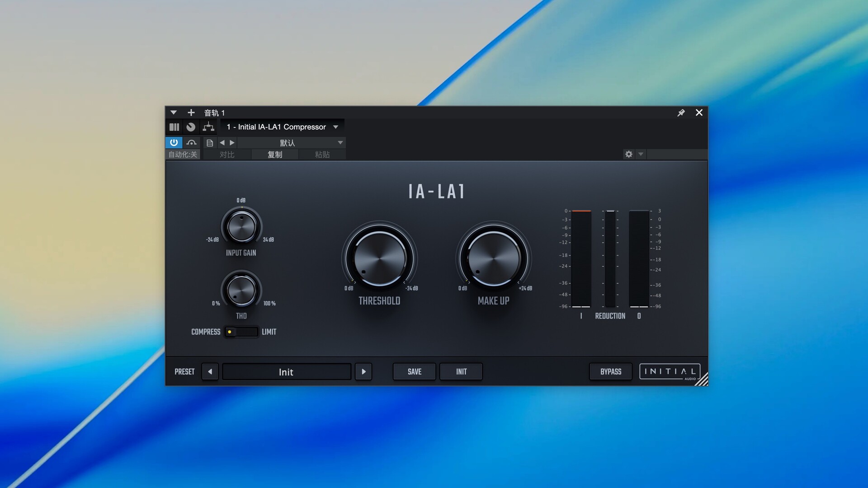Open the macro controls knob icon

tap(191, 127)
